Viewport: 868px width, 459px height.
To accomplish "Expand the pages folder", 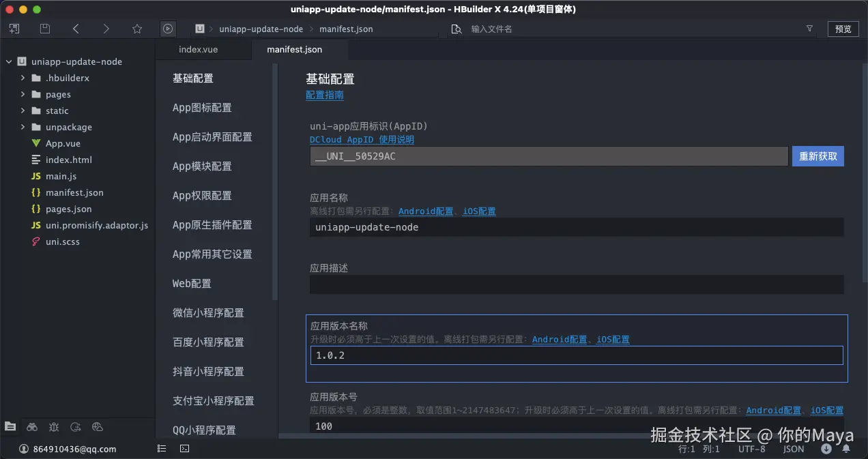I will point(22,94).
